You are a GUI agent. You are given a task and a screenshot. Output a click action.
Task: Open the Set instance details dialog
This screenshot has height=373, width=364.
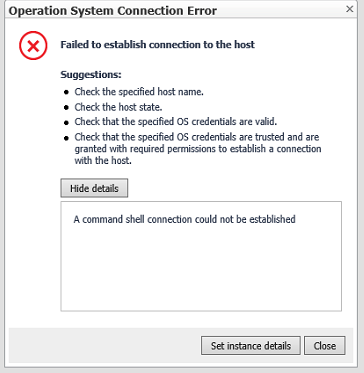point(251,346)
